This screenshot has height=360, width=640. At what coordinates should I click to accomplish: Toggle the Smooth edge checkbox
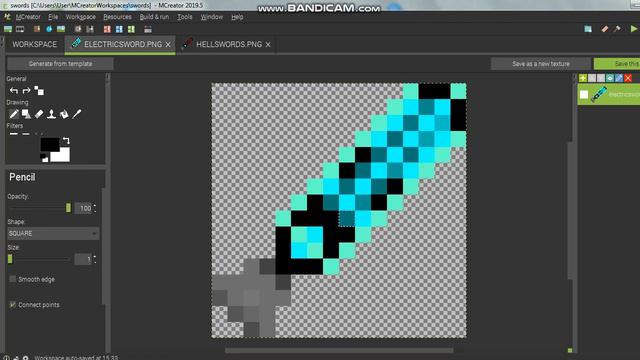point(13,279)
